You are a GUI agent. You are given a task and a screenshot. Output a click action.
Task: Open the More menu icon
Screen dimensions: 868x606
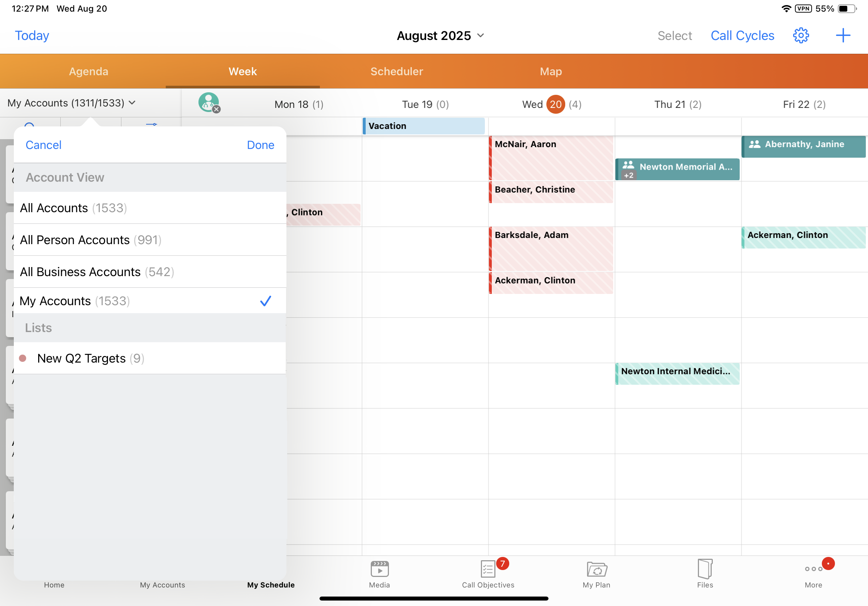(813, 570)
